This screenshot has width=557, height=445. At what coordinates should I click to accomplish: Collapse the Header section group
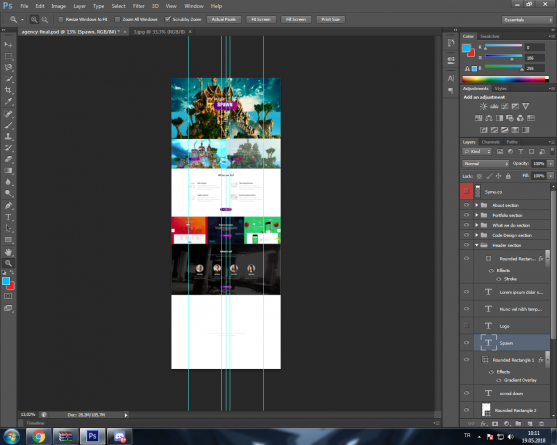[477, 245]
